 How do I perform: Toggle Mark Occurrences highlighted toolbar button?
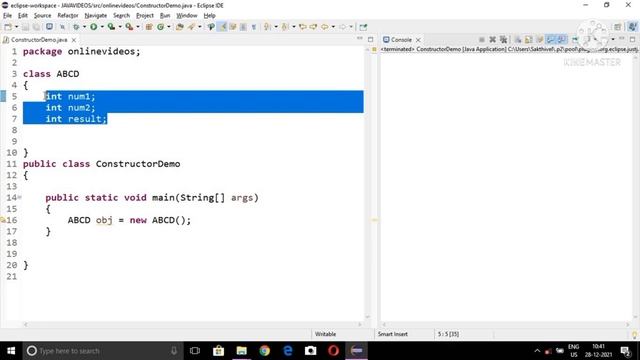[x=222, y=27]
